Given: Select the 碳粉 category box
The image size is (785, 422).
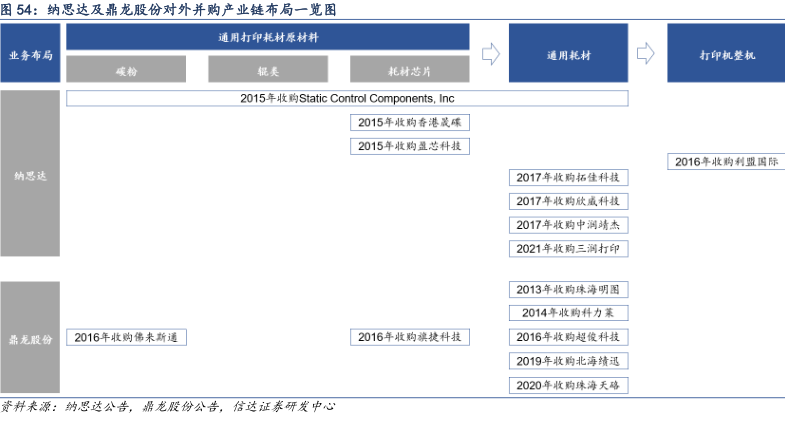Looking at the screenshot, I should 126,69.
